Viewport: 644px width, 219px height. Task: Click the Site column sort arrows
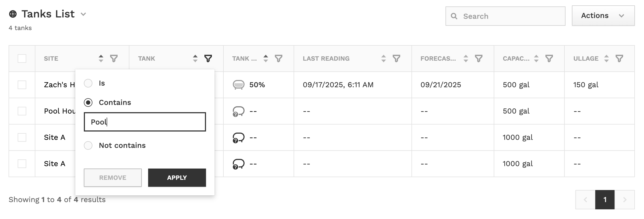[101, 59]
